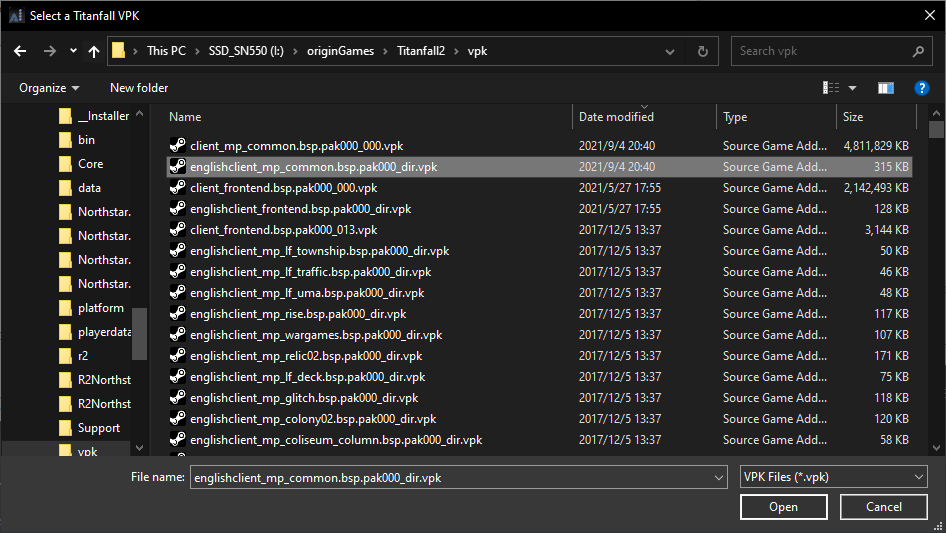Viewport: 946px width, 533px height.
Task: Click the sidebar scroll up arrow
Action: coord(139,113)
